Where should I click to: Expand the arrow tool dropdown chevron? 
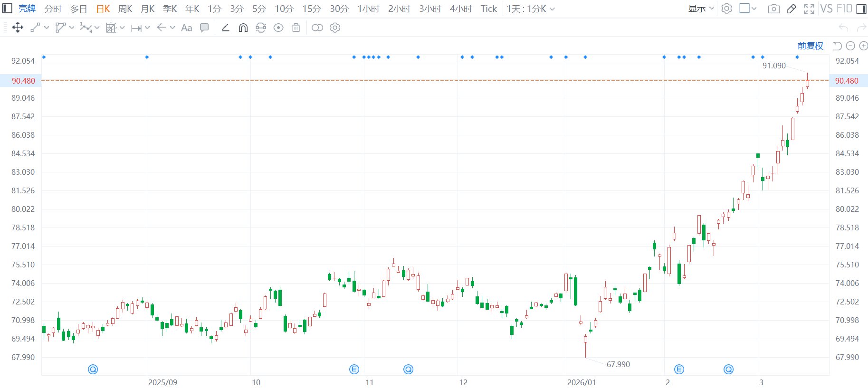(x=172, y=28)
